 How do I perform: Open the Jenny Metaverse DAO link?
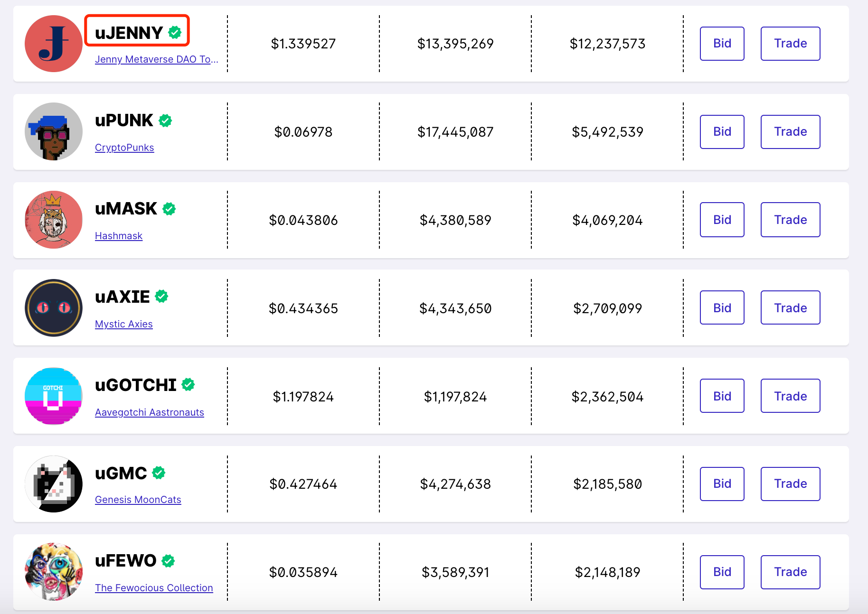point(156,59)
